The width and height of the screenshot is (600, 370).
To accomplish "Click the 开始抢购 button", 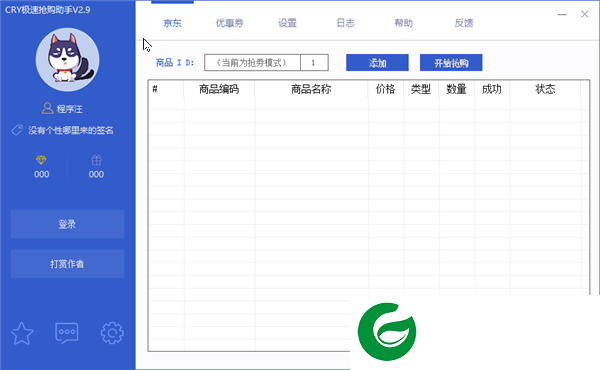I will (451, 62).
